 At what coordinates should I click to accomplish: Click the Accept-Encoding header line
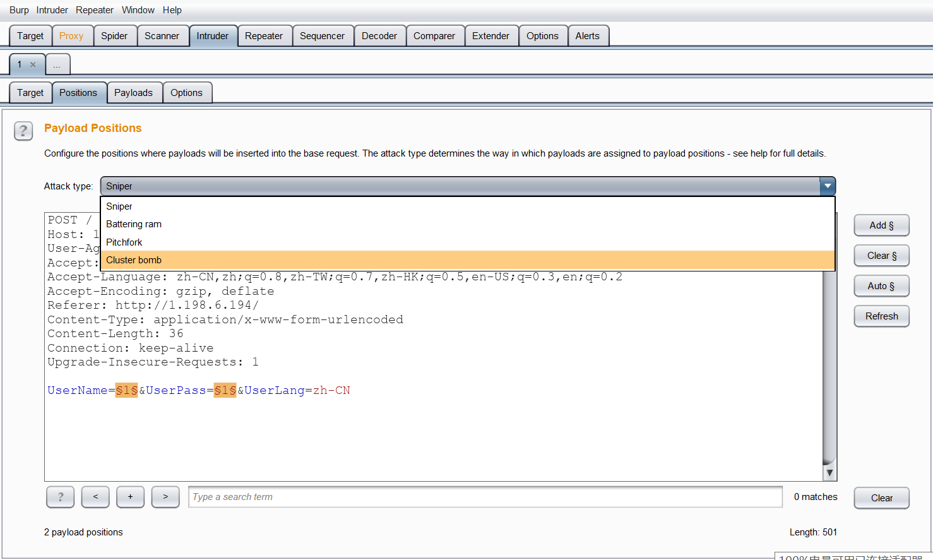tap(161, 292)
